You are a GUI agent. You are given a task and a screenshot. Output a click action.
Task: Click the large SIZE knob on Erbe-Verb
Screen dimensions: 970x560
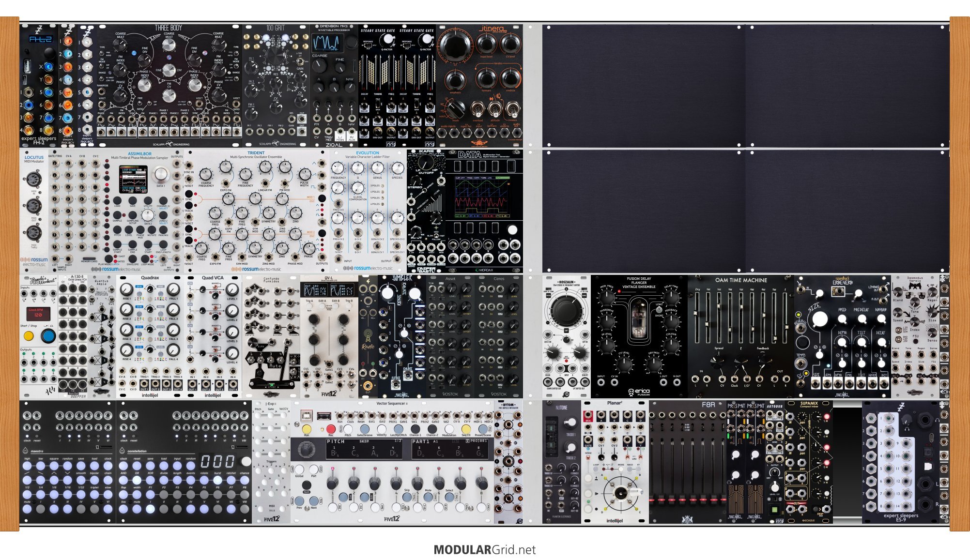[x=819, y=319]
